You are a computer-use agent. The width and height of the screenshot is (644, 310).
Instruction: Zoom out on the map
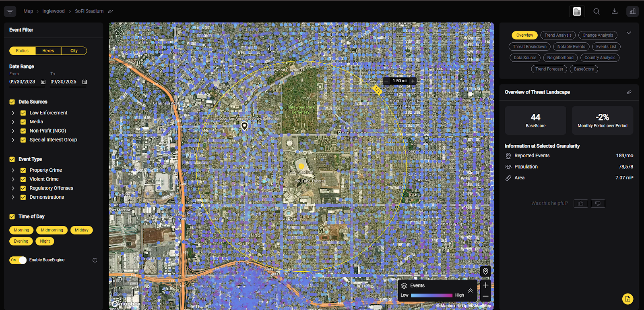485,296
